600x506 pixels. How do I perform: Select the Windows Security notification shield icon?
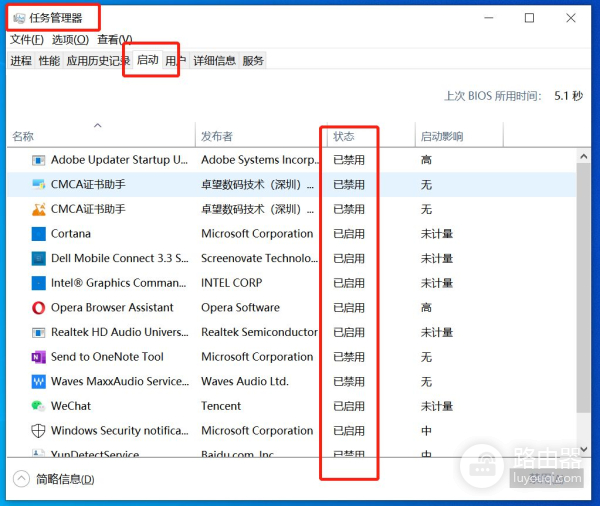pyautogui.click(x=39, y=431)
